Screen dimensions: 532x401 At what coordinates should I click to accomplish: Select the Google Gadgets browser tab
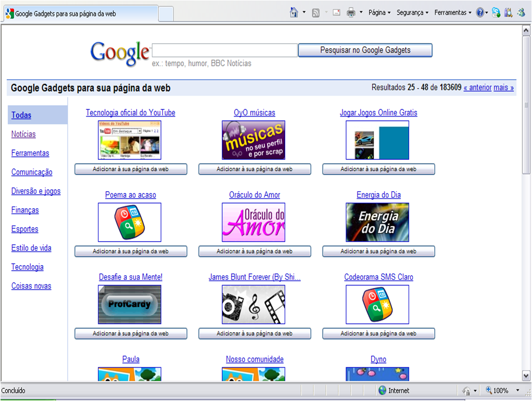click(80, 14)
